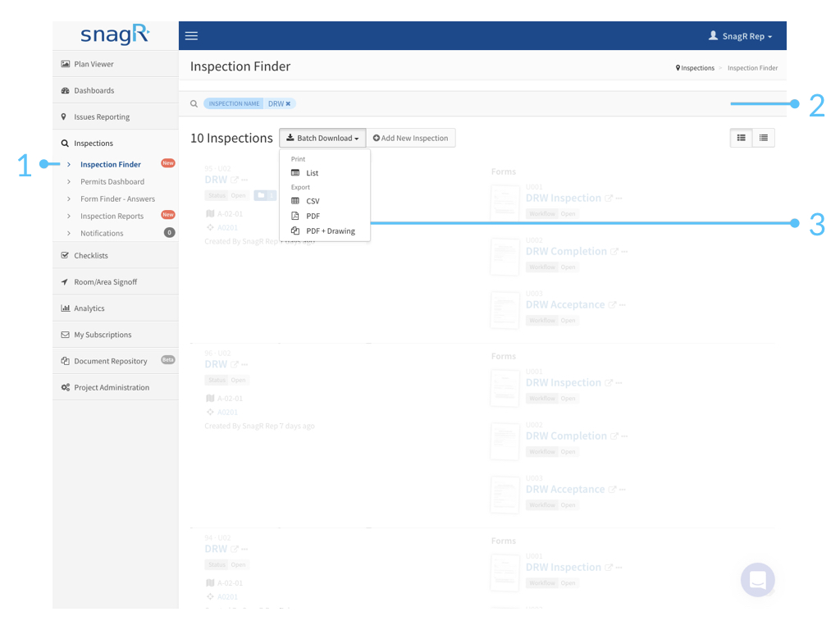Click the Inspection Finder chevron
The image size is (840, 630).
coord(69,164)
